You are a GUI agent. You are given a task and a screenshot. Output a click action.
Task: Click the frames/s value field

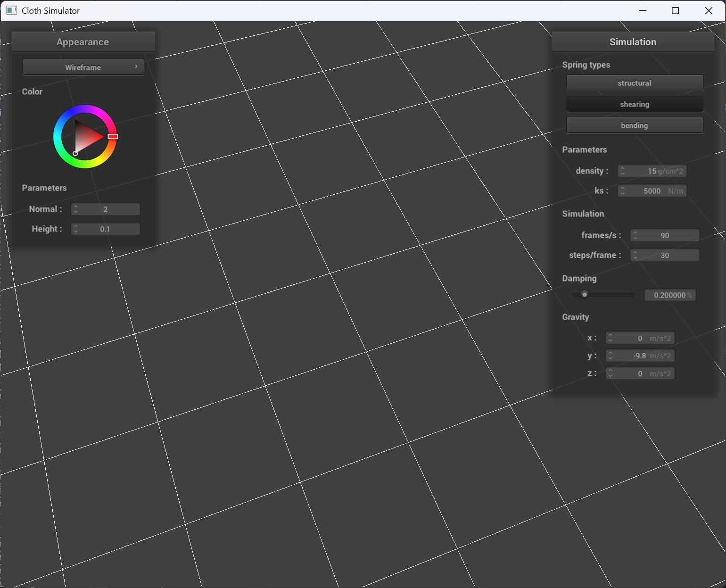665,235
